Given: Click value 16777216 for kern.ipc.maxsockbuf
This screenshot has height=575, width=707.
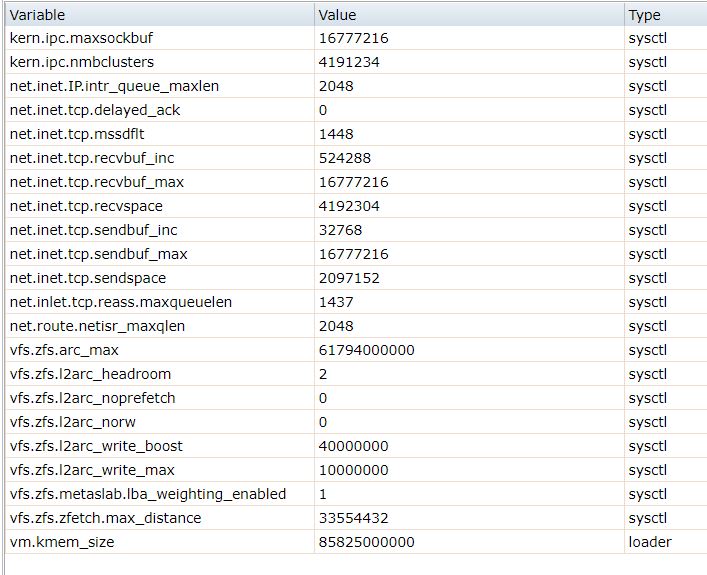Looking at the screenshot, I should (x=354, y=38).
